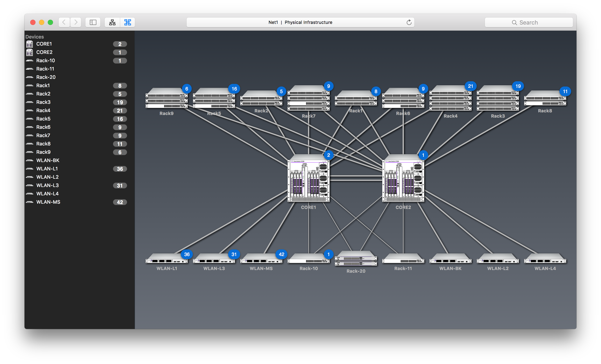Go forward with the right chevron
Image resolution: width=601 pixels, height=364 pixels.
[x=76, y=22]
